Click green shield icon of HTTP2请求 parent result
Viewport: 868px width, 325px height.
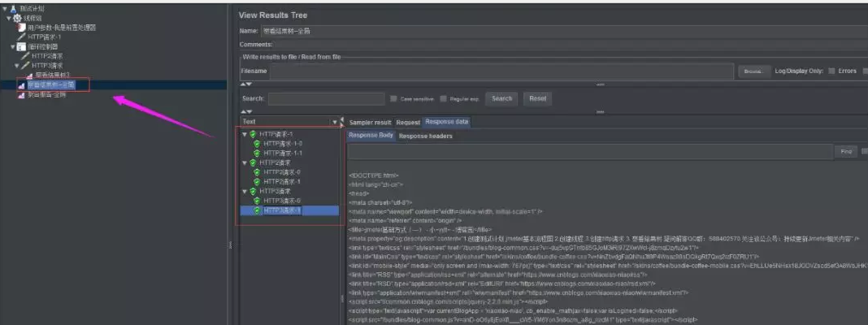tap(253, 162)
